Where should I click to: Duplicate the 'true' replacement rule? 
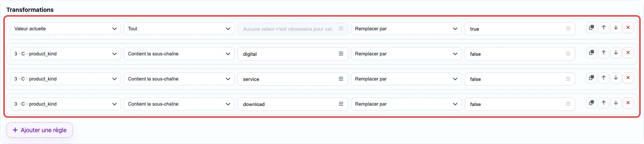[x=592, y=28]
